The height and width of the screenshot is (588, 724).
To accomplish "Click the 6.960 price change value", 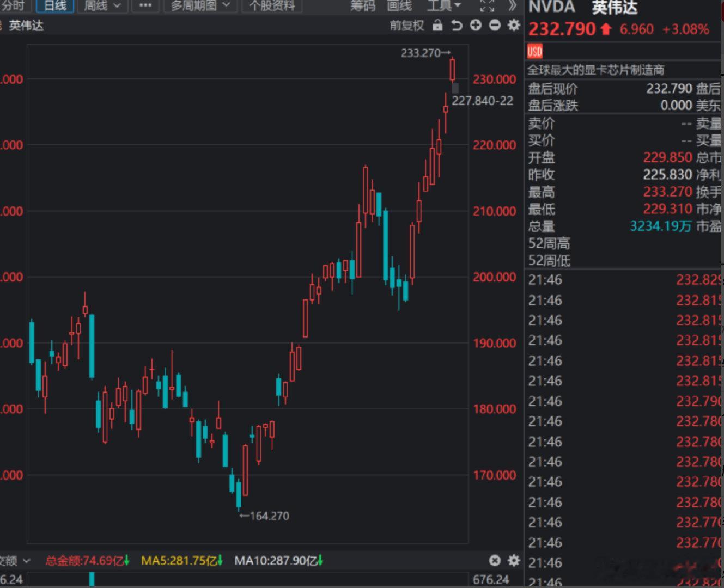I will pos(636,29).
